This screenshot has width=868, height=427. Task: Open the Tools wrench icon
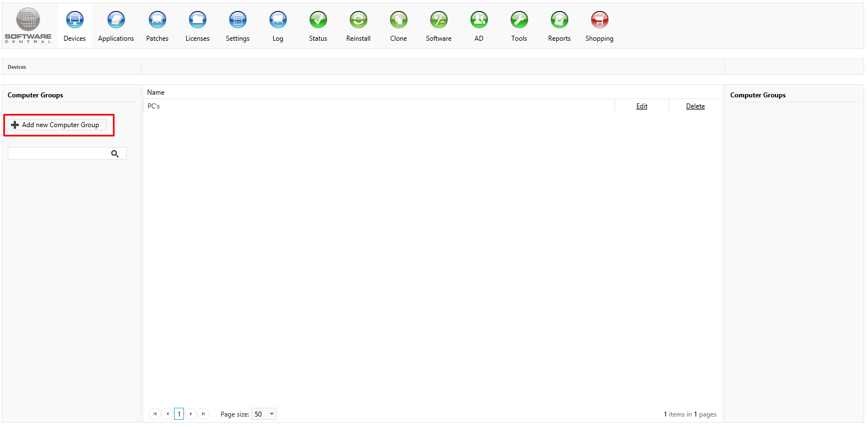519,20
